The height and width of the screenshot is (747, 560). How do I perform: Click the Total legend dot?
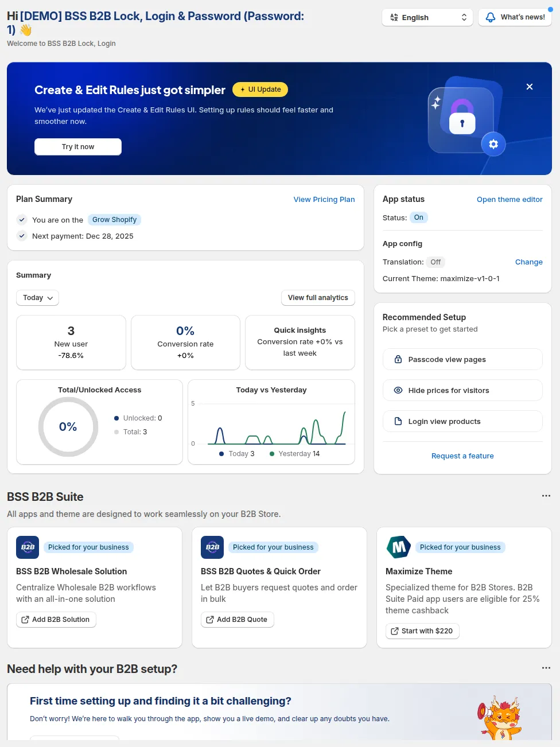116,432
